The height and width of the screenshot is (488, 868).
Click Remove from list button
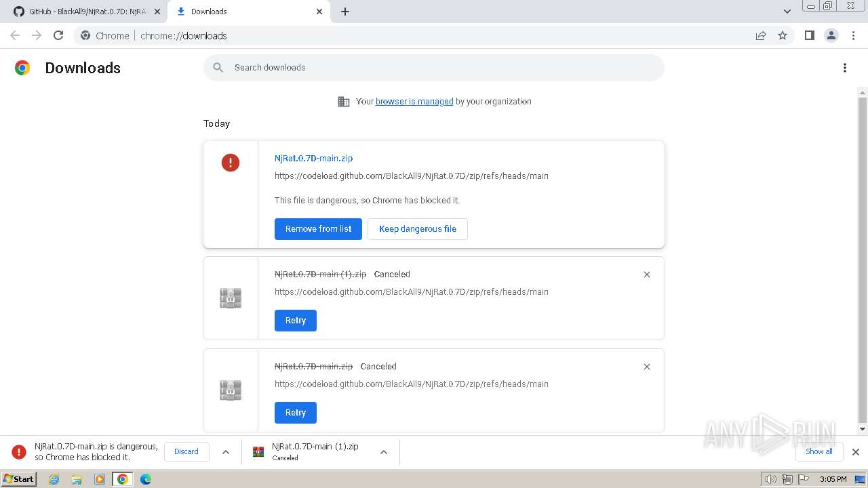[x=318, y=229]
